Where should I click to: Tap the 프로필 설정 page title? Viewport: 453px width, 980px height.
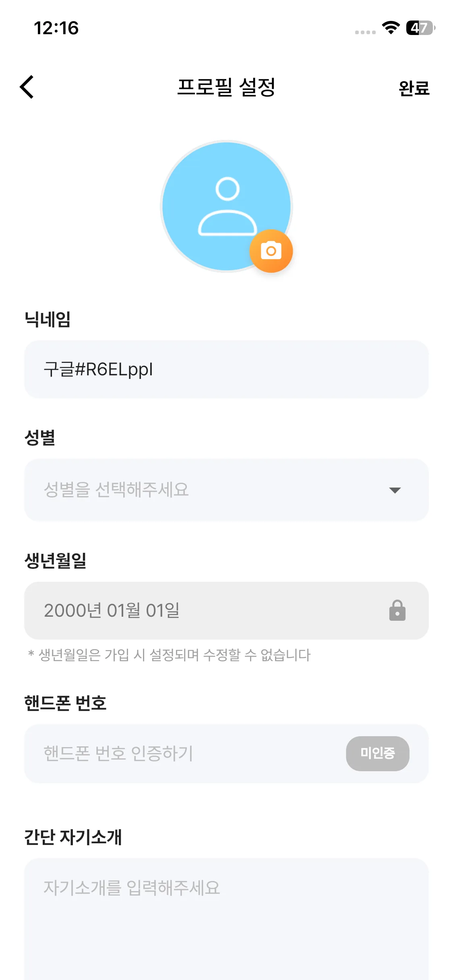226,87
